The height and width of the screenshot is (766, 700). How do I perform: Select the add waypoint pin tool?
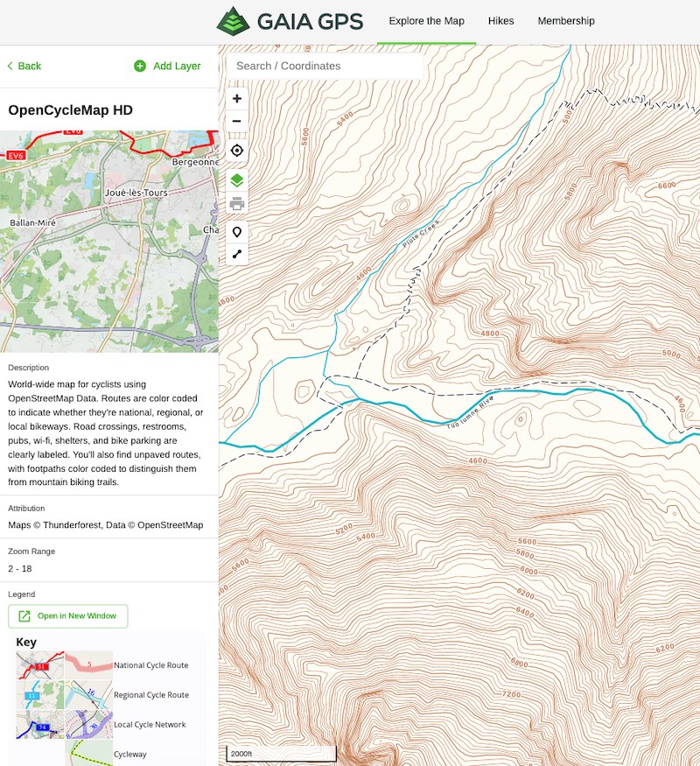click(237, 232)
